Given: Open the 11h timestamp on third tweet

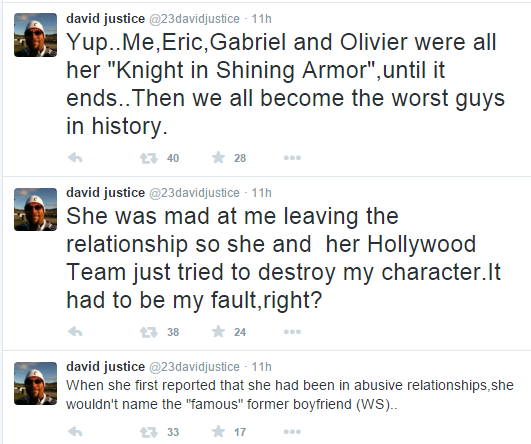Looking at the screenshot, I should point(261,367).
